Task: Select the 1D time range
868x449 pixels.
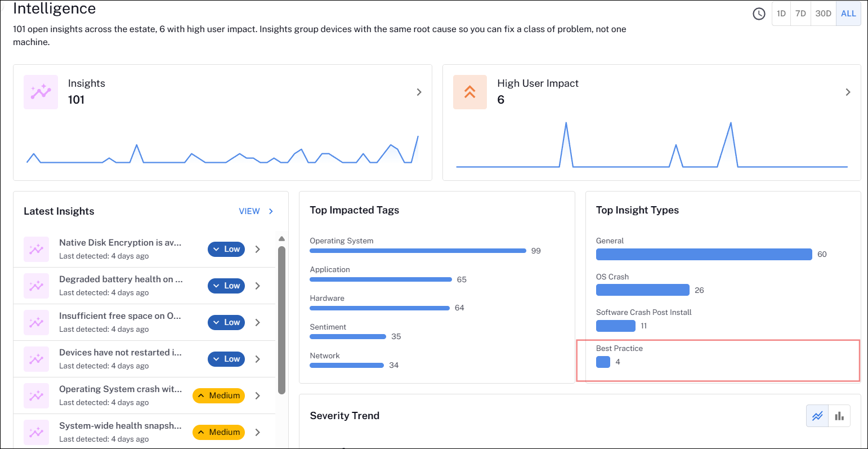Action: point(781,14)
